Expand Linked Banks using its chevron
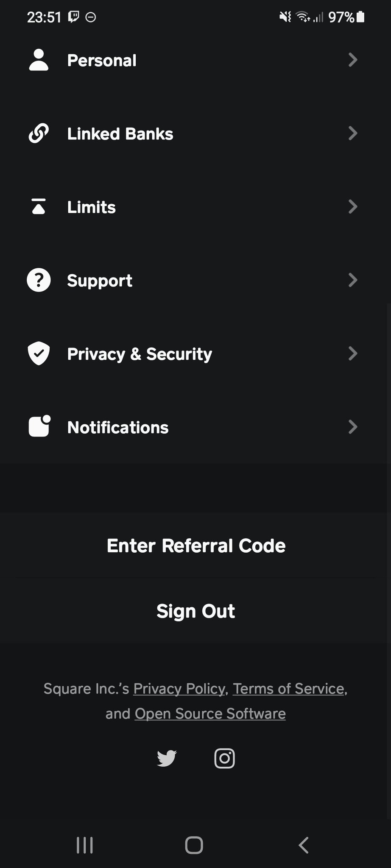The width and height of the screenshot is (391, 868). [x=352, y=134]
